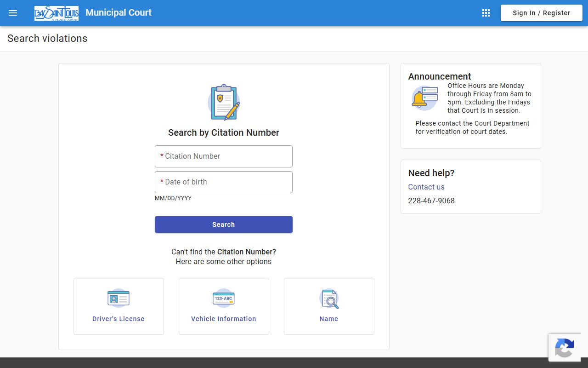Click the blue Search button
The width and height of the screenshot is (588, 368).
[224, 224]
